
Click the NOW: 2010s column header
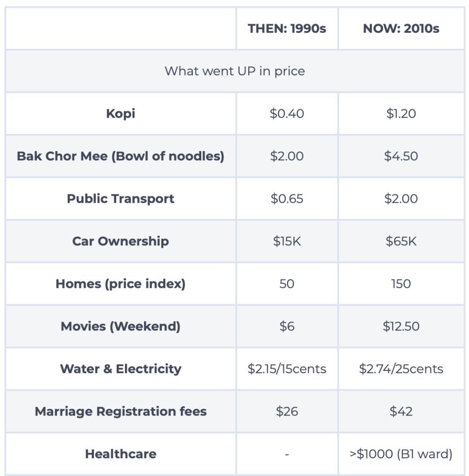coord(401,28)
